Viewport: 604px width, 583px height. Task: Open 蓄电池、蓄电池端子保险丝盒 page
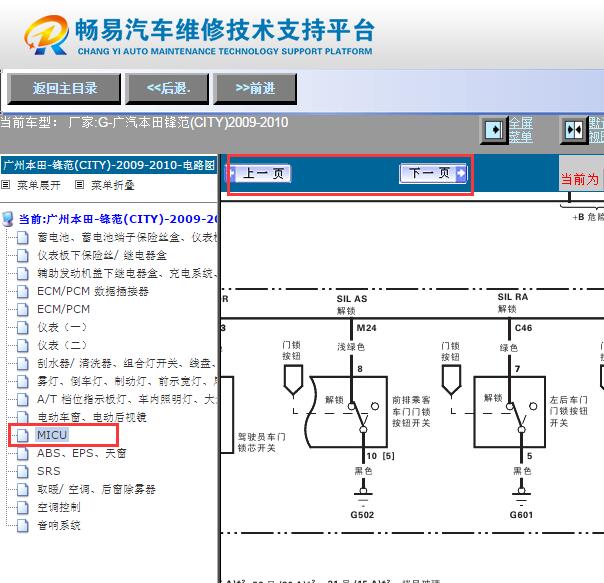click(x=127, y=237)
